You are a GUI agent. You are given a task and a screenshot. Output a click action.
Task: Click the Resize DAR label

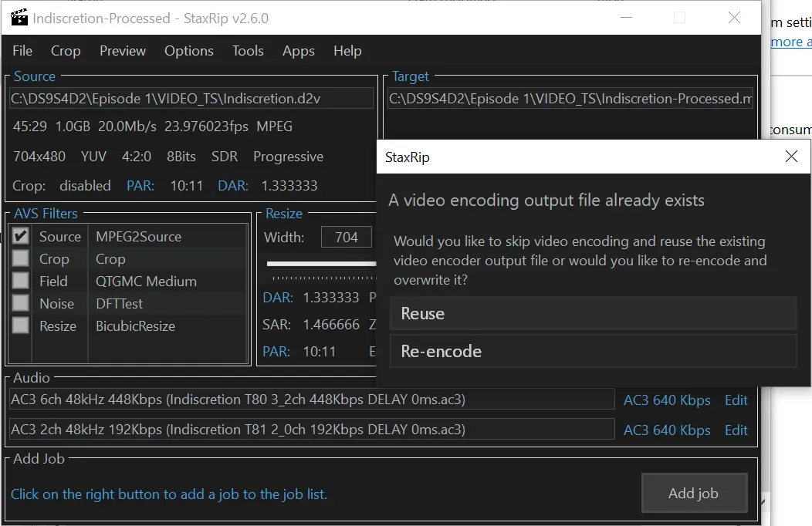pyautogui.click(x=278, y=298)
